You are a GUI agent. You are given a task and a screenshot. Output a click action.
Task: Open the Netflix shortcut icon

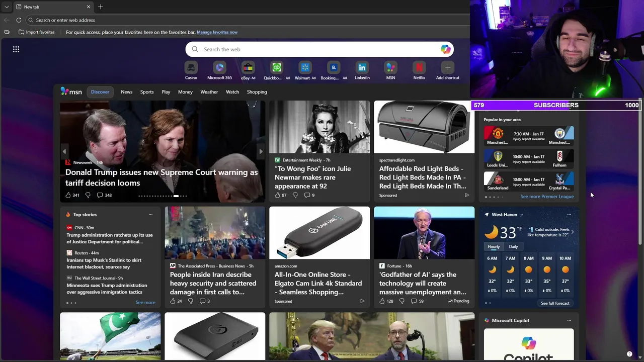tap(419, 67)
